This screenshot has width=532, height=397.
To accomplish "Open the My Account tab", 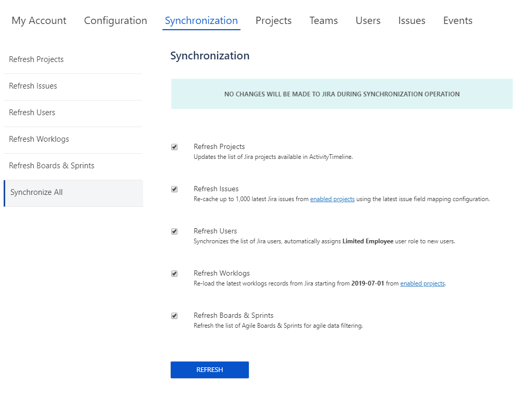I will click(x=39, y=21).
